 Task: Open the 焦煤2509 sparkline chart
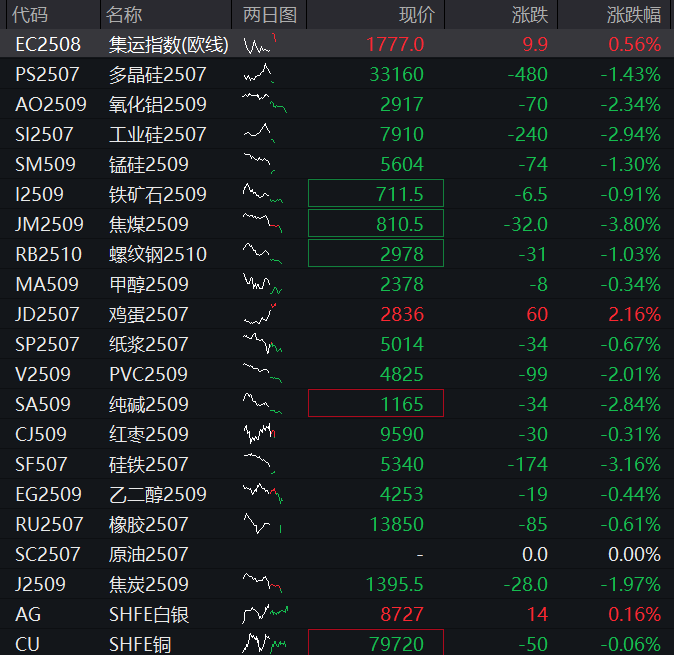[x=263, y=223]
